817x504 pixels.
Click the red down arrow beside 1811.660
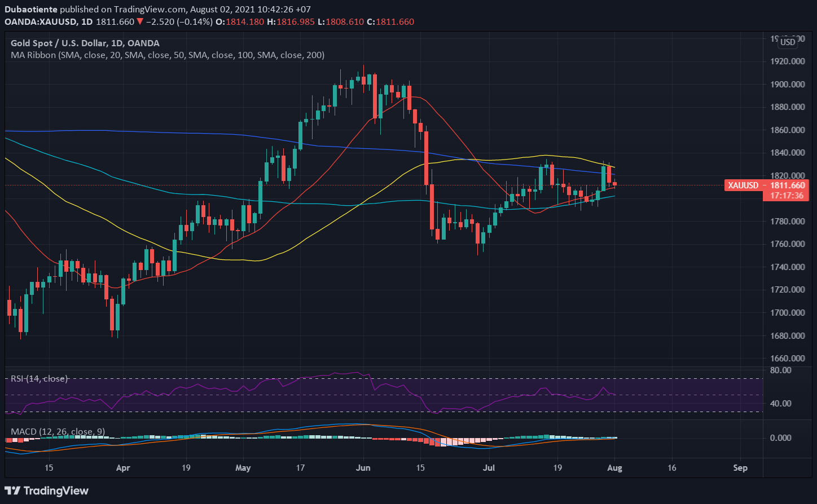[x=139, y=22]
